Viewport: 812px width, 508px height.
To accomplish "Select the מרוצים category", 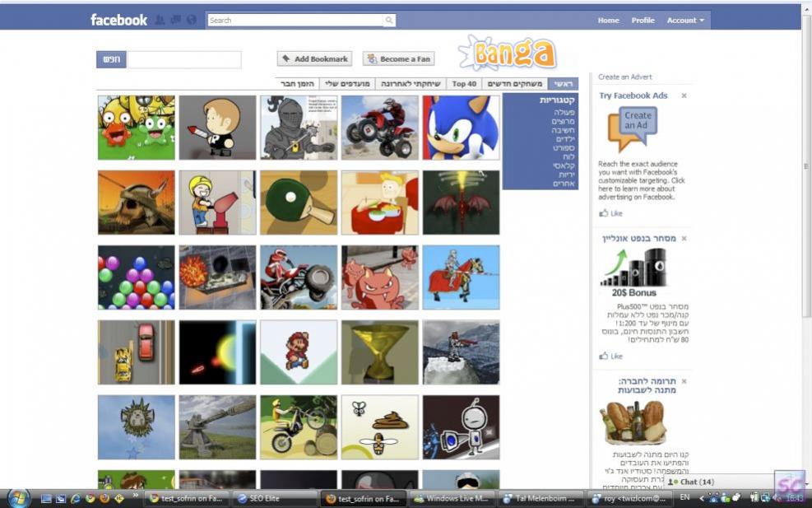I will tap(563, 121).
